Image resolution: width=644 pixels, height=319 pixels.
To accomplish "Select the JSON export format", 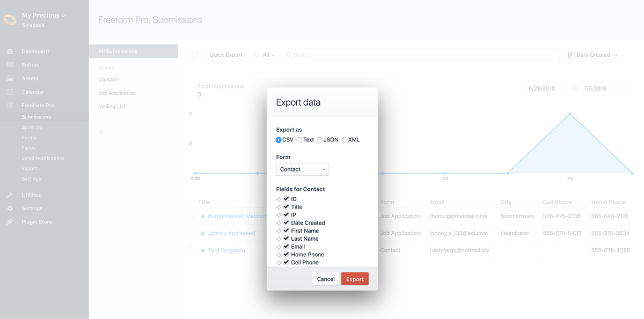I will (320, 140).
